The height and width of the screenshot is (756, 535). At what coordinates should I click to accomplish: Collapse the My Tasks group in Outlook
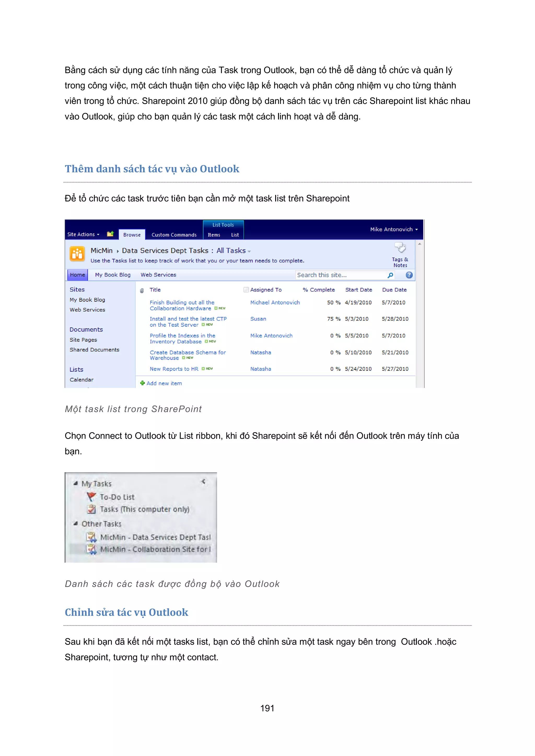tap(76, 483)
